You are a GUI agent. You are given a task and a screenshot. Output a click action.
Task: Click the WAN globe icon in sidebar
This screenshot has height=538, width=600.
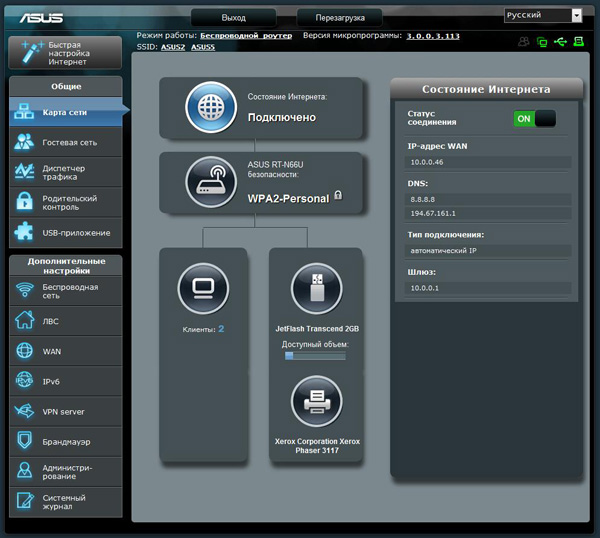click(24, 351)
